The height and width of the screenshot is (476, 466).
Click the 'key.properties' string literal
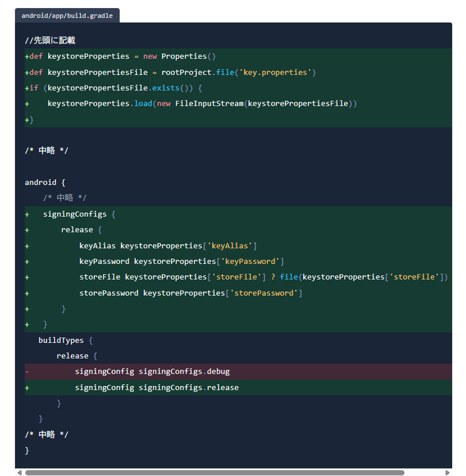click(x=275, y=73)
